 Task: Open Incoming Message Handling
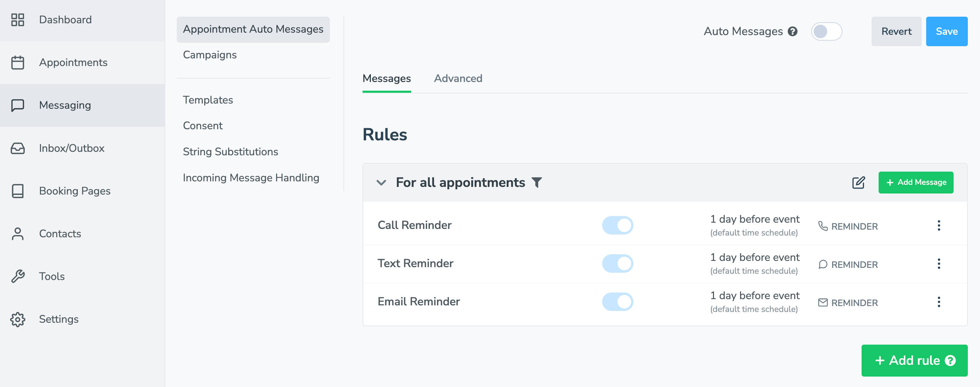click(x=251, y=177)
